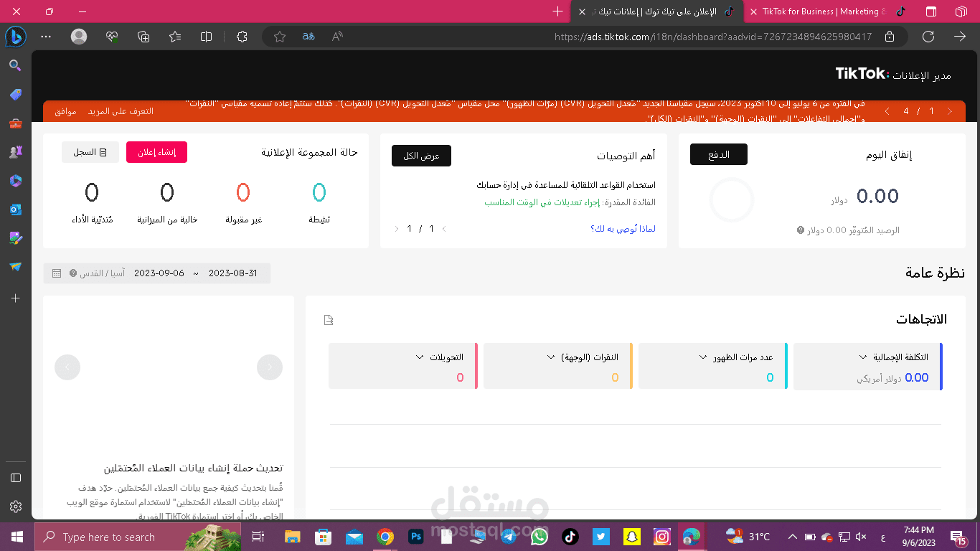This screenshot has width=980, height=551.
Task: Open the السجل log button
Action: point(90,152)
